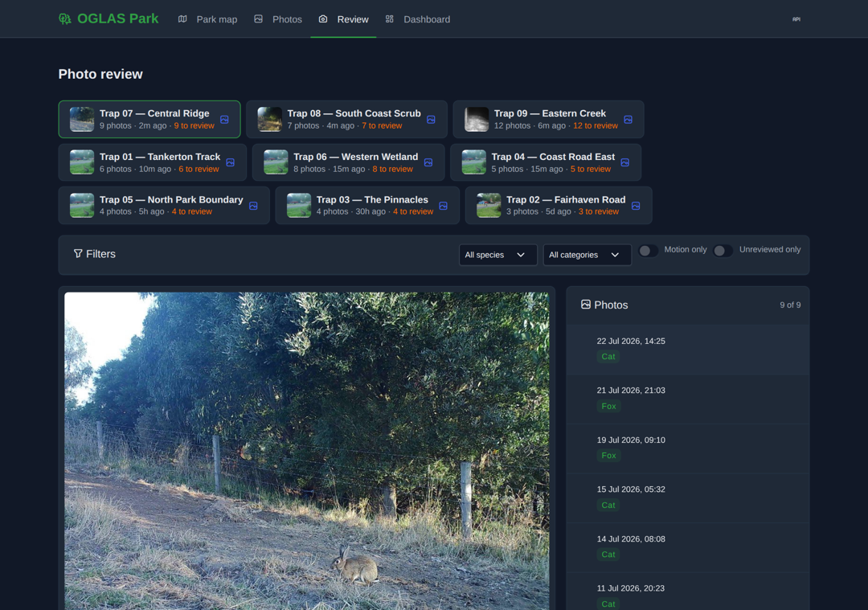Enable the Motion only switch
Image resolution: width=868 pixels, height=610 pixels.
[649, 251]
